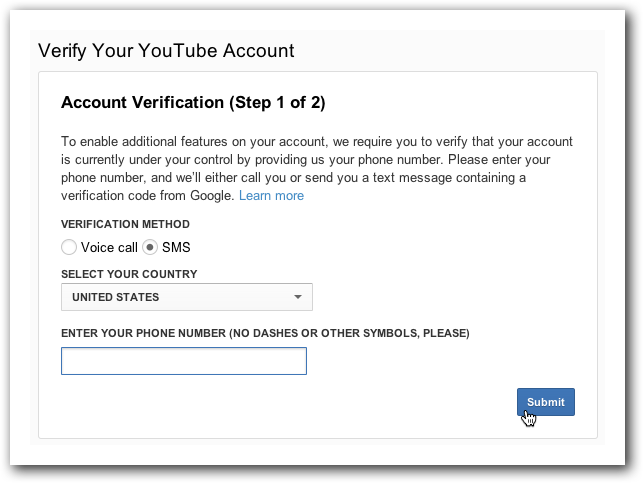Focus the phone number input field
The height and width of the screenshot is (483, 643).
[184, 361]
